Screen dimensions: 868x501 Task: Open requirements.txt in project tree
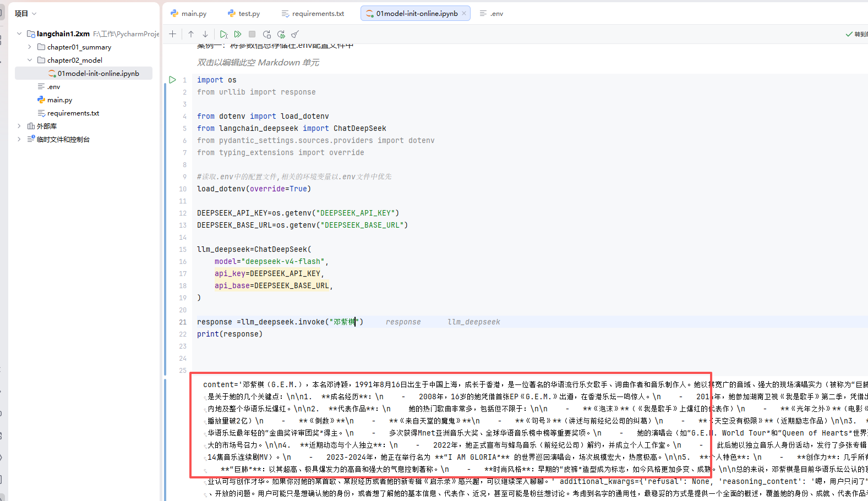coord(73,113)
